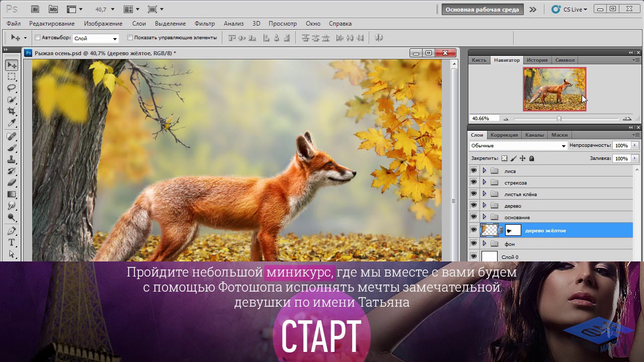Switch to the История tab
This screenshot has width=644, height=362.
coord(537,60)
